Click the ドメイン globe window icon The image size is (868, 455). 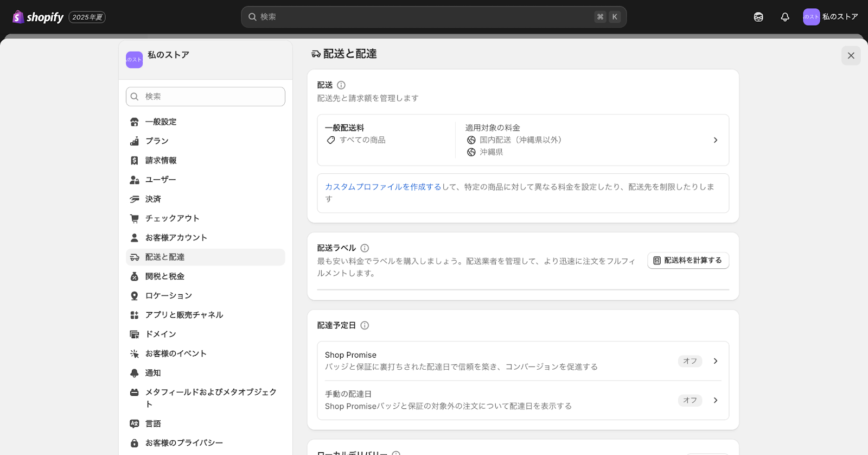[135, 334]
